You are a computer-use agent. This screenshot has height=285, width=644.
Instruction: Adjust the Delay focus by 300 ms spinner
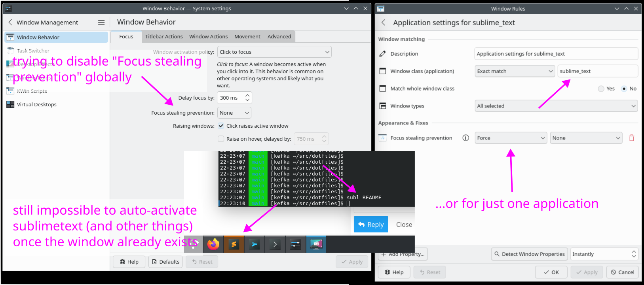click(x=234, y=98)
